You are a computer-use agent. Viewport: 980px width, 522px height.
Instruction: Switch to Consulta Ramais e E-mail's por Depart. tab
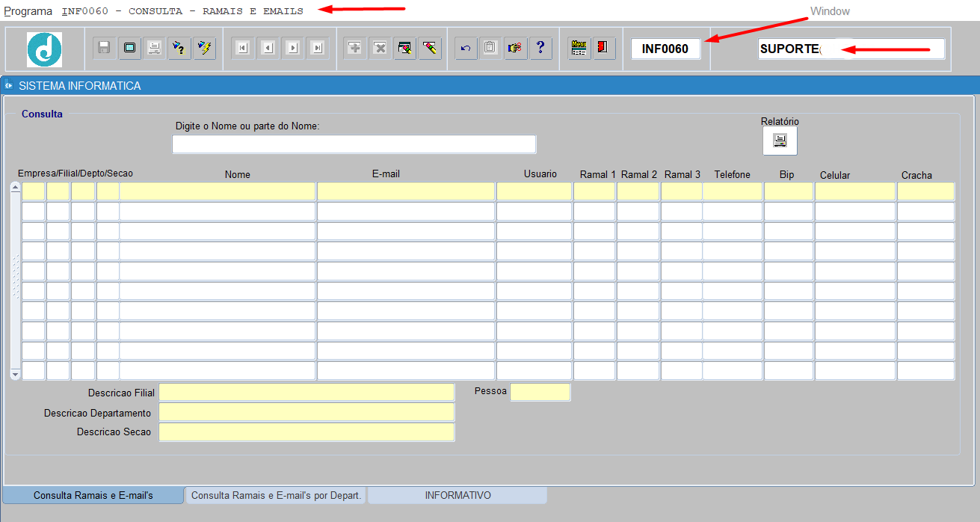coord(276,496)
